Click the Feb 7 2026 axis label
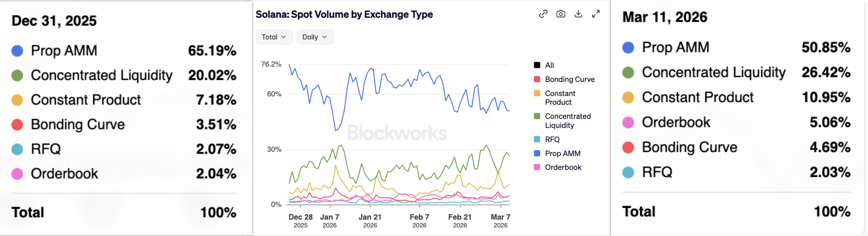868x236 pixels. [x=419, y=221]
